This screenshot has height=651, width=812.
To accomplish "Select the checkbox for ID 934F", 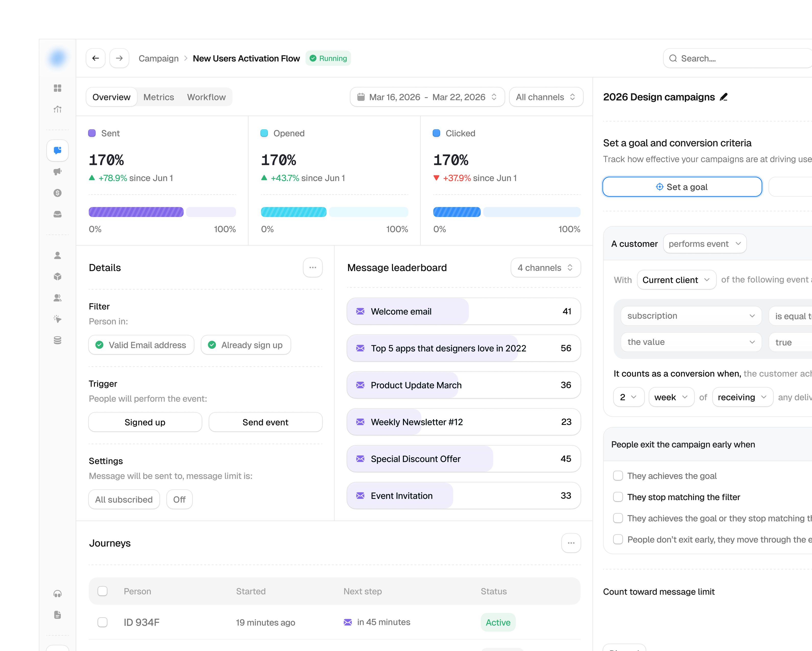I will (x=102, y=622).
